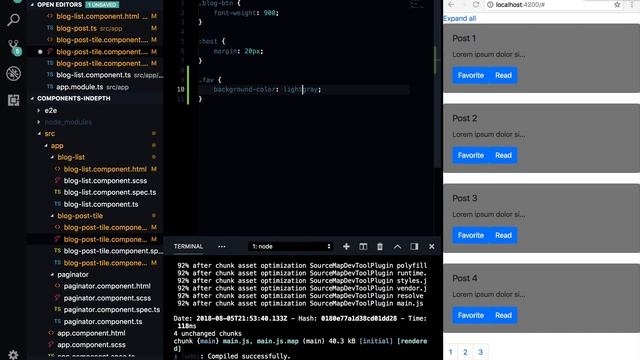Viewport: 640px width, 360px height.
Task: Collapse the src folder
Action: coord(49,133)
